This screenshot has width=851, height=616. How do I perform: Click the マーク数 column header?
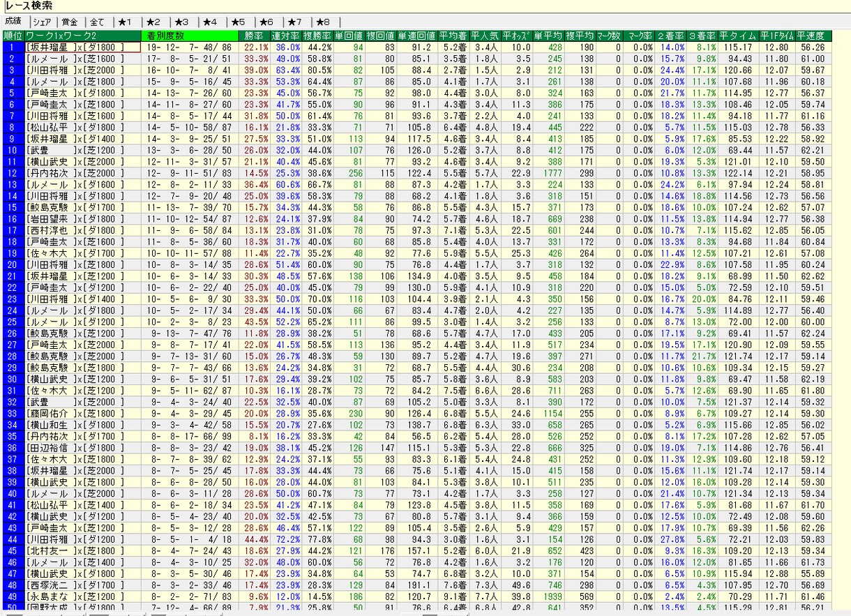click(x=608, y=36)
